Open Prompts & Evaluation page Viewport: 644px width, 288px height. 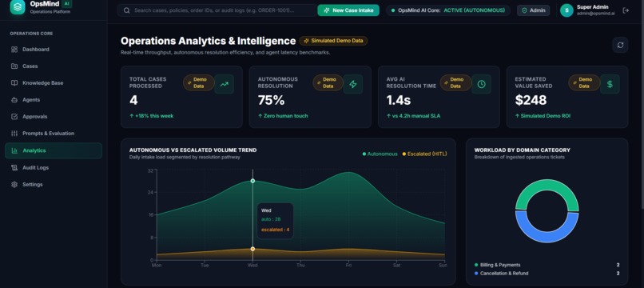tap(54, 134)
